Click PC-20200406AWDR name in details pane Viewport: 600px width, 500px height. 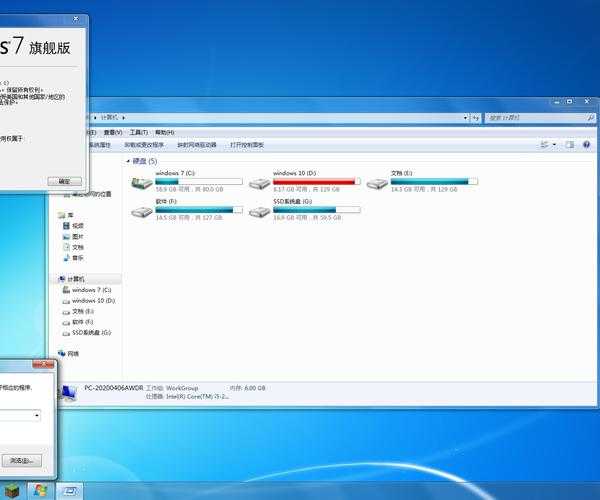tap(114, 388)
